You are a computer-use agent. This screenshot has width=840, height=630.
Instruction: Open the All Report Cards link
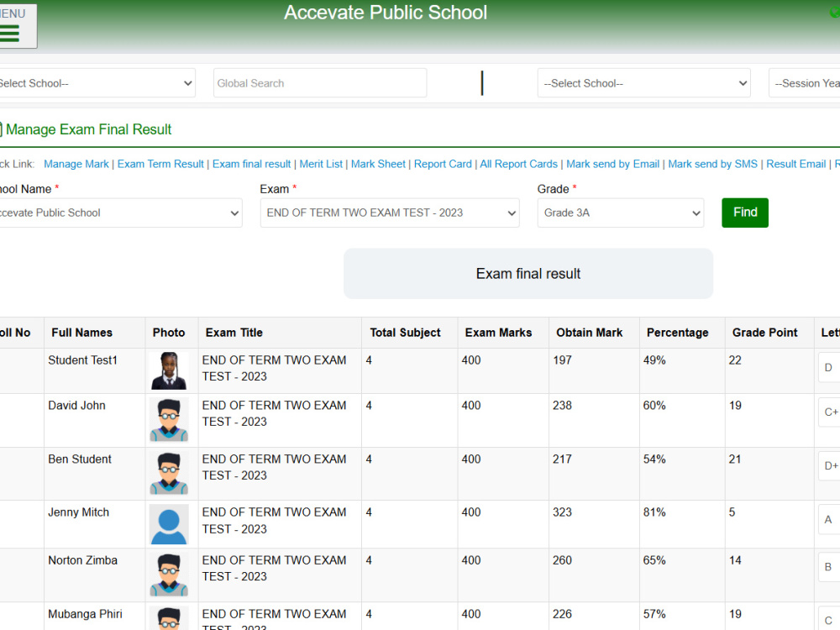click(x=518, y=164)
